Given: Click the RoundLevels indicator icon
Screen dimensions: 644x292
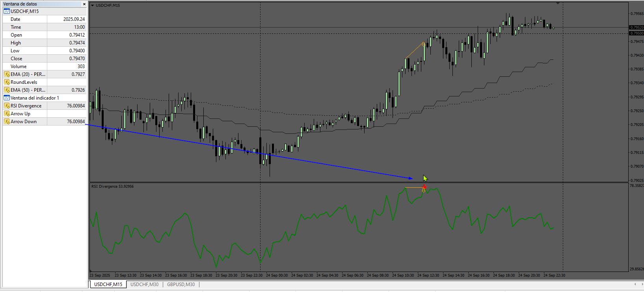Looking at the screenshot, I should click(x=7, y=82).
